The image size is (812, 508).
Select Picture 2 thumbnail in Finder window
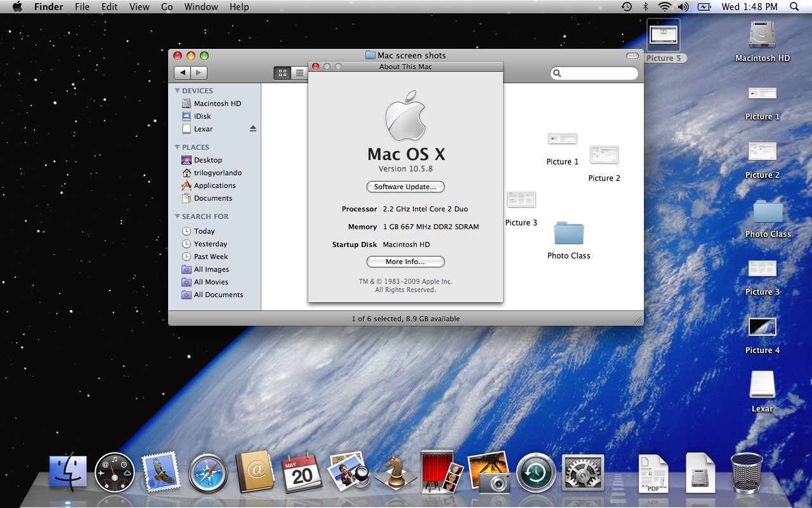click(604, 154)
